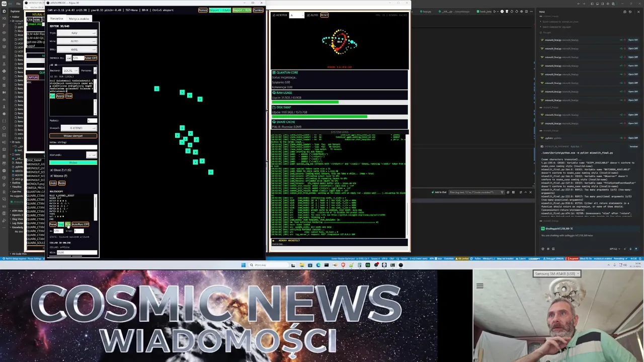Click the DISK SWAP icon
This screenshot has height=362, width=644.
274,107
